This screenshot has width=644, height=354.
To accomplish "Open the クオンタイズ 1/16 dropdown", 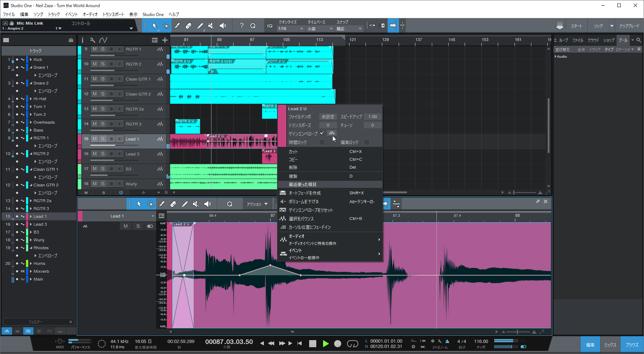I will pyautogui.click(x=291, y=29).
